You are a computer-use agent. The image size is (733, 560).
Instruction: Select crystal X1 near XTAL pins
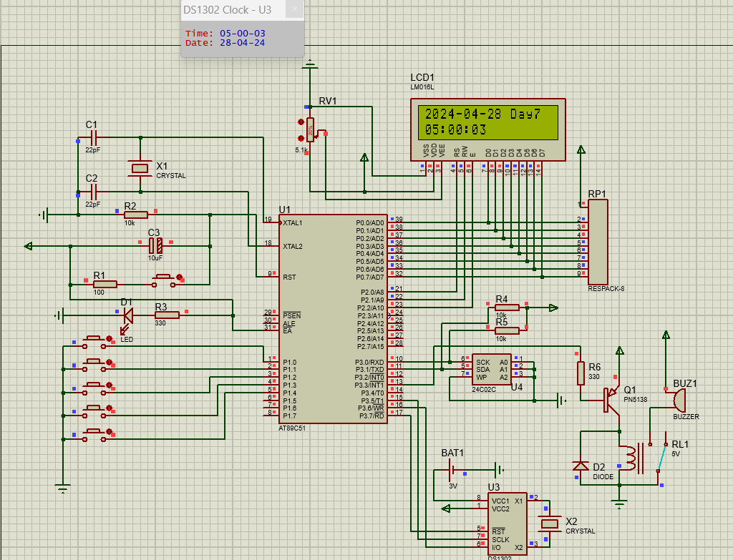pos(140,168)
